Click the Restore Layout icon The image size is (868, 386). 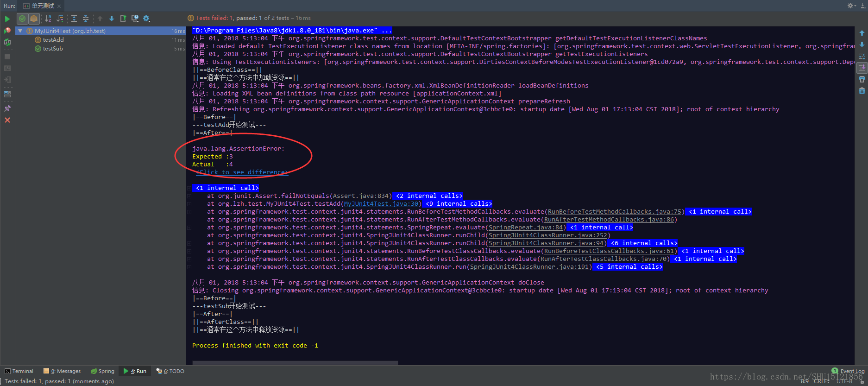tap(7, 94)
